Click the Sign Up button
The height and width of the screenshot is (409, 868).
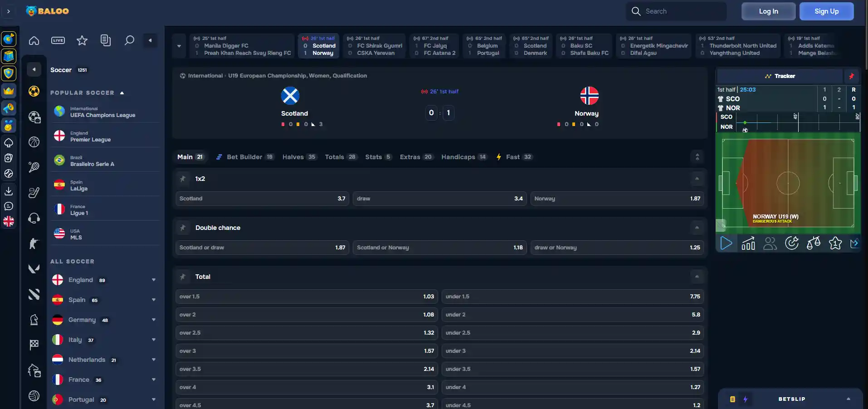point(827,11)
